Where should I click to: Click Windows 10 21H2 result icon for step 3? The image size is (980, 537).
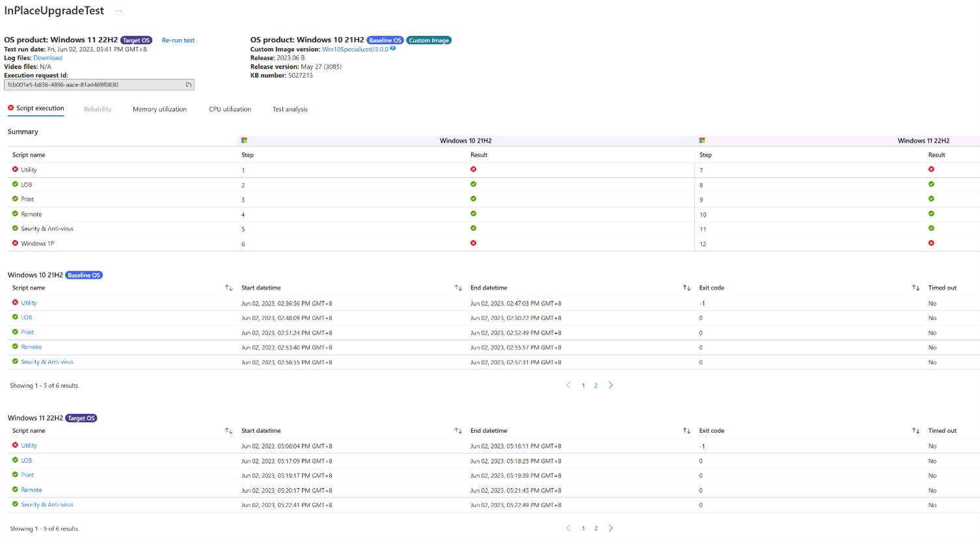473,199
